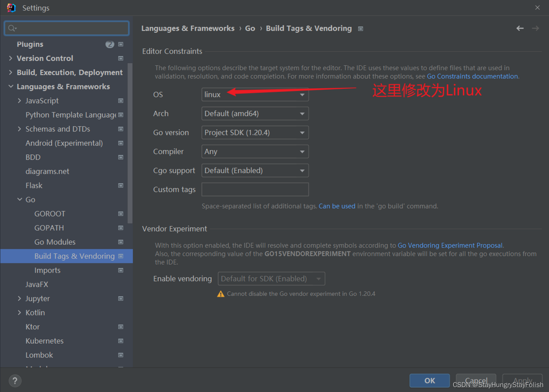The image size is (549, 392).
Task: Click the Plugins update badge showing 2
Action: (x=110, y=44)
